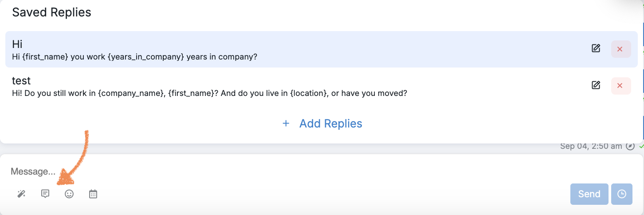Edit the "Hi" saved reply
The height and width of the screenshot is (215, 644).
(596, 48)
